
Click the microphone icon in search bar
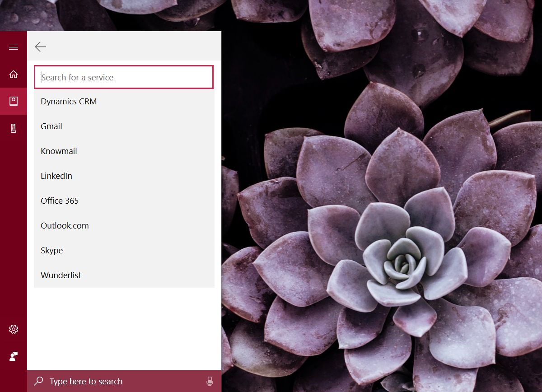210,381
